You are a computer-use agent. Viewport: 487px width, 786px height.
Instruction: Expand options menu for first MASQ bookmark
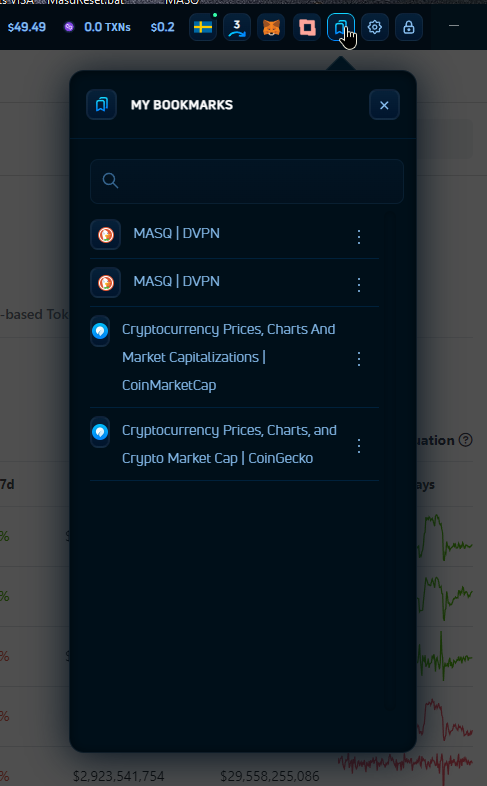(x=359, y=237)
